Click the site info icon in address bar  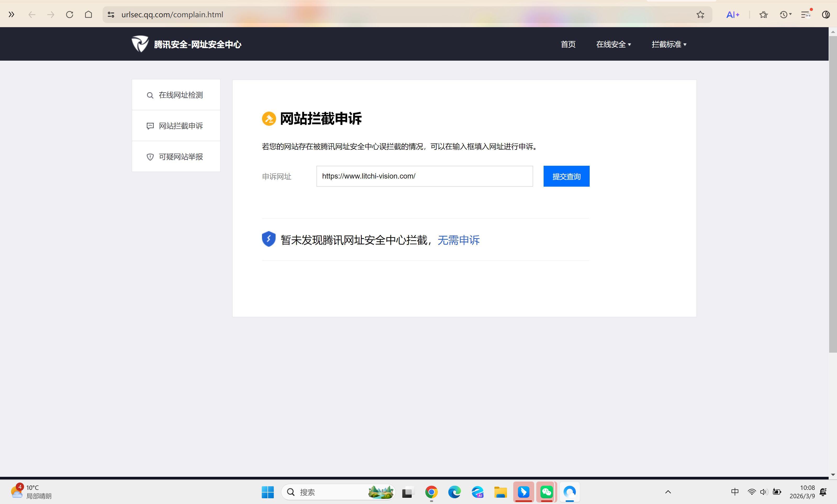(111, 15)
